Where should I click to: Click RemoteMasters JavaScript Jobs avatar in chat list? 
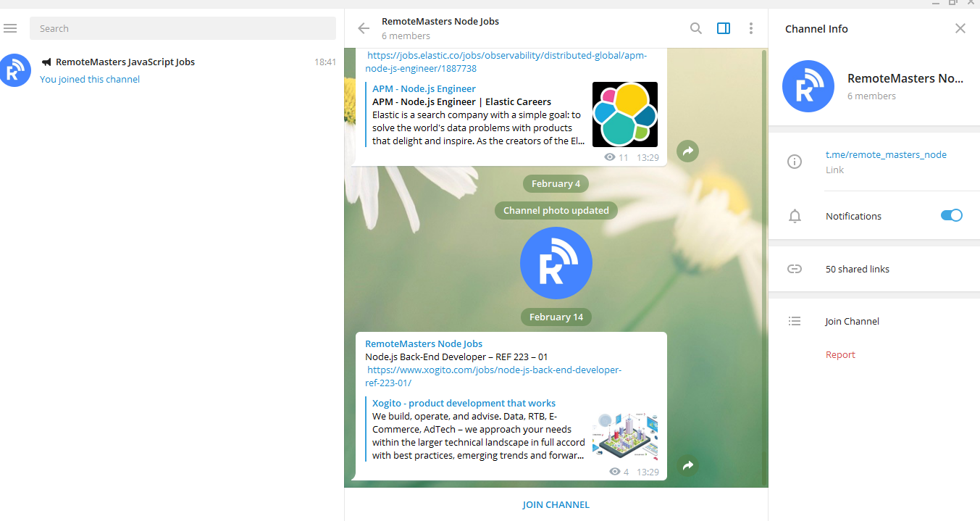[14, 70]
